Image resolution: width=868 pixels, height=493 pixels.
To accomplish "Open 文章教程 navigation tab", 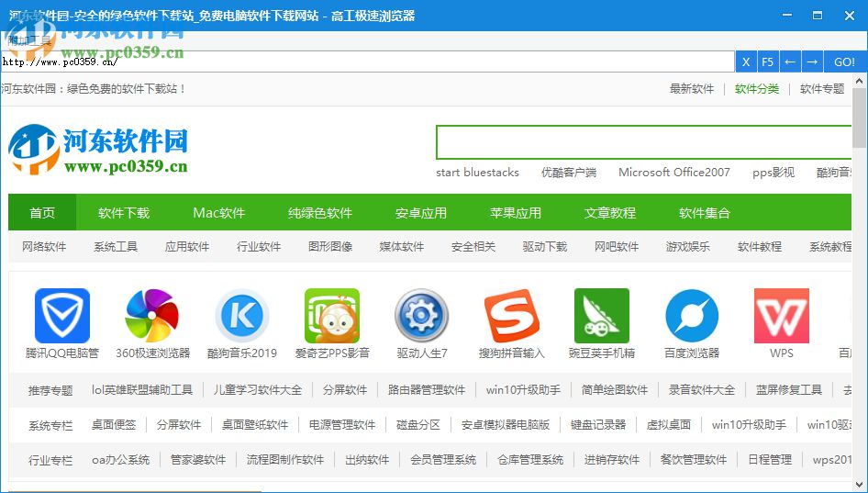I will [x=610, y=213].
